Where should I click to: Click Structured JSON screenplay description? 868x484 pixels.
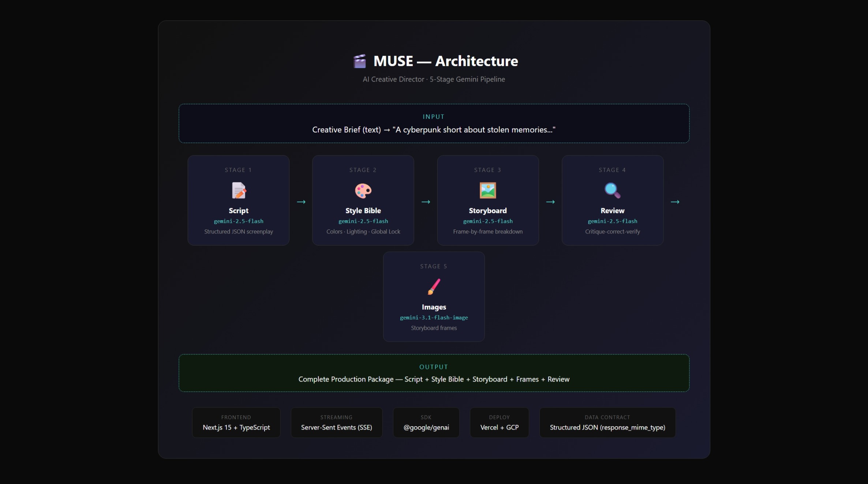coord(239,232)
